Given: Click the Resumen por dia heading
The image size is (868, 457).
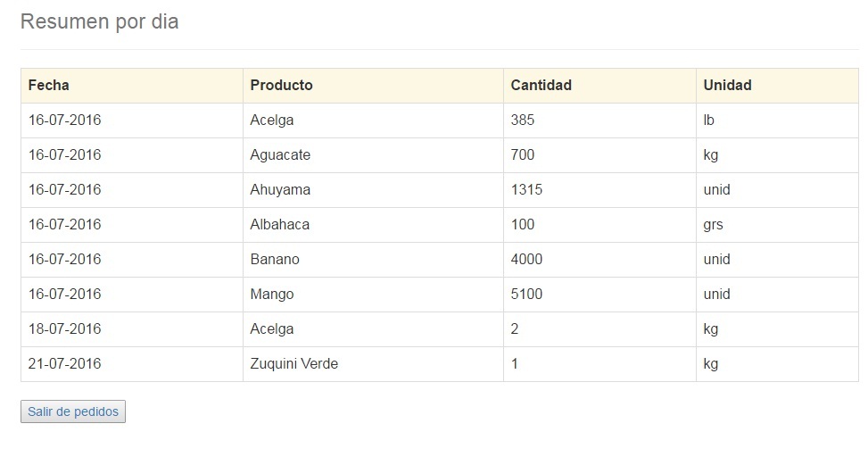Looking at the screenshot, I should (100, 21).
